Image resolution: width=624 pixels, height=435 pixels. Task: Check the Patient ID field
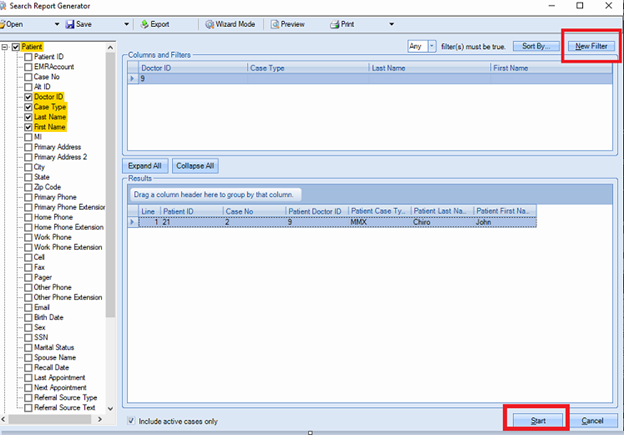click(x=27, y=57)
